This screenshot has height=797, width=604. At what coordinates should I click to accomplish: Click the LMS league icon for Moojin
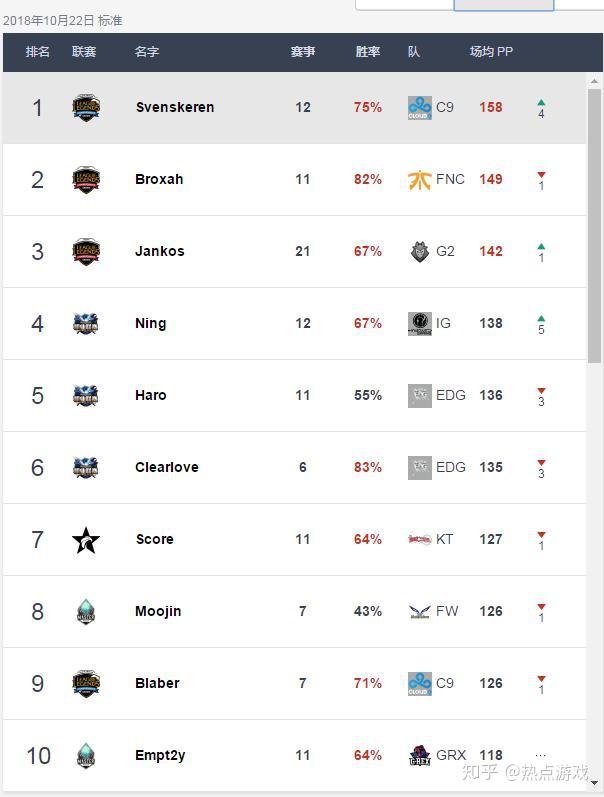(x=85, y=611)
